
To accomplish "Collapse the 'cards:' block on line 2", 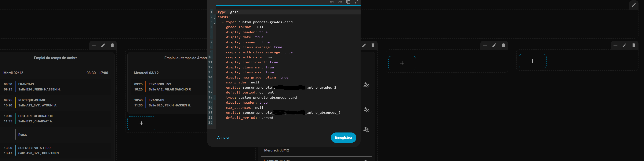I will 214,18.
